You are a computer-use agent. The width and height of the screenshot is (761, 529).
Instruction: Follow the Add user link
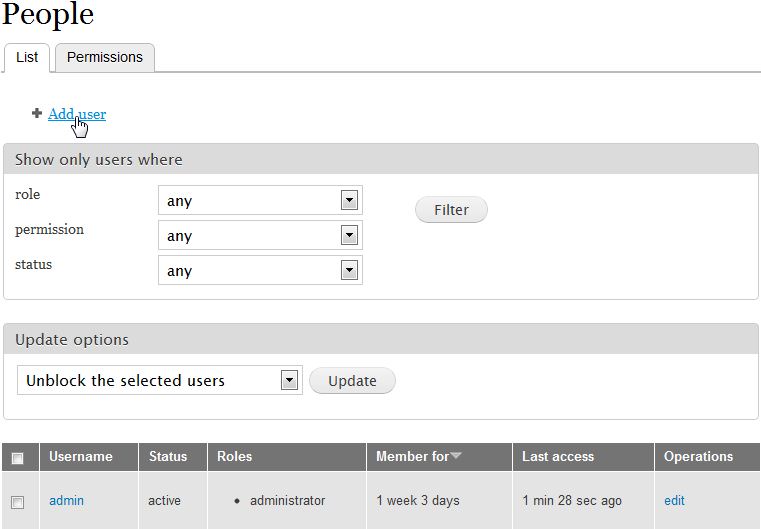76,114
